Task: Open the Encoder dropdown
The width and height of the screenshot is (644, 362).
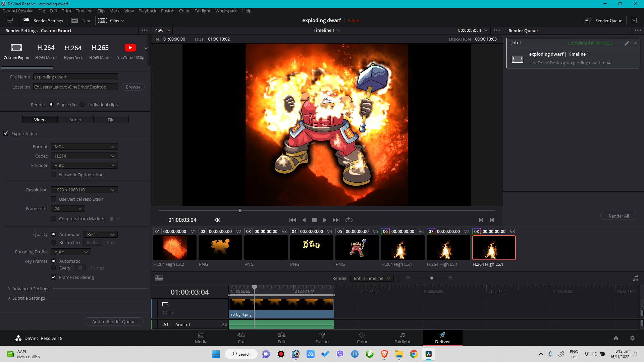Action: pyautogui.click(x=85, y=165)
